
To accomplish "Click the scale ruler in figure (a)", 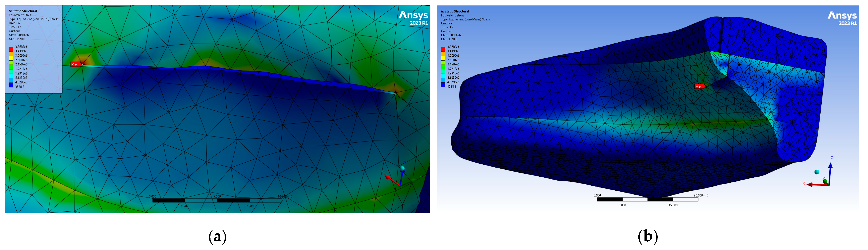I will pyautogui.click(x=217, y=201).
